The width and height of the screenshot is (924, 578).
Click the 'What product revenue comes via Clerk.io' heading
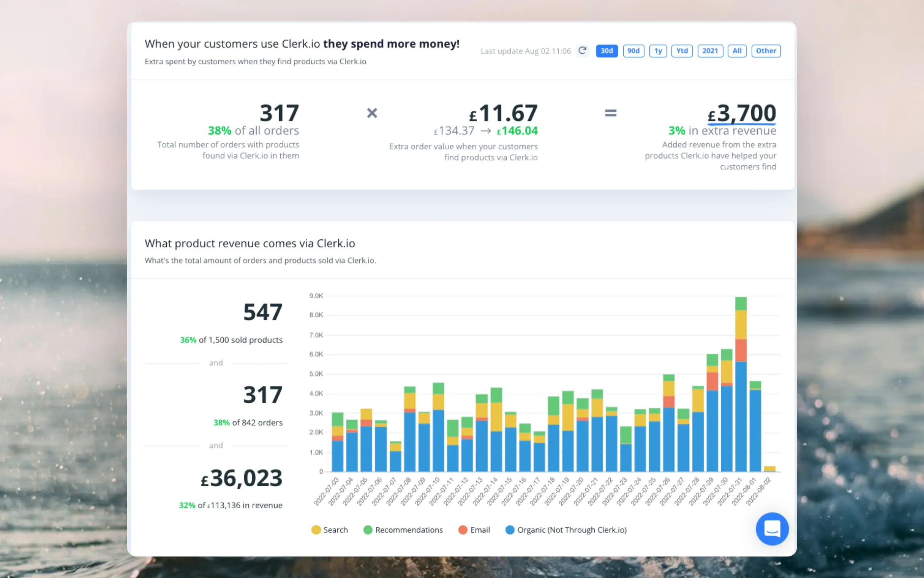[x=250, y=244]
